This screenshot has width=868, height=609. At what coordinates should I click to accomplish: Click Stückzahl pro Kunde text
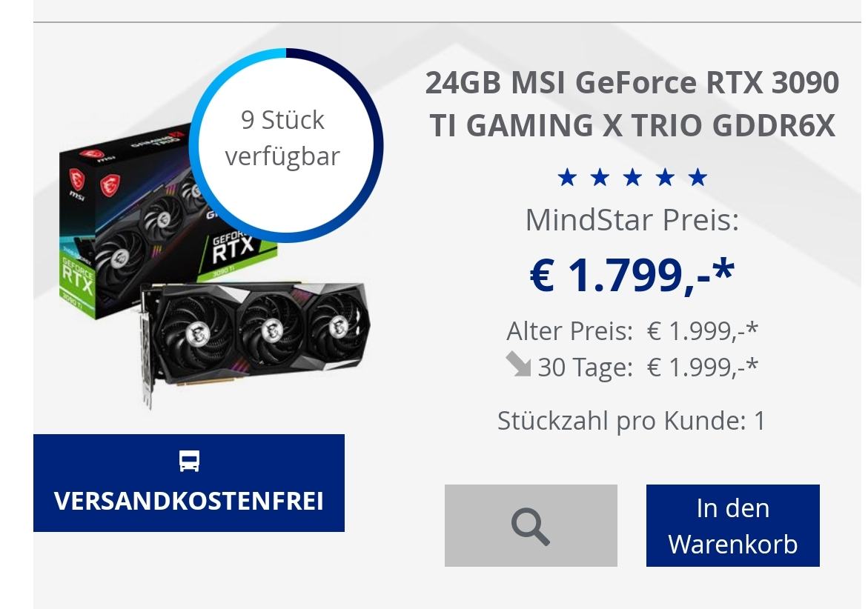pos(632,420)
